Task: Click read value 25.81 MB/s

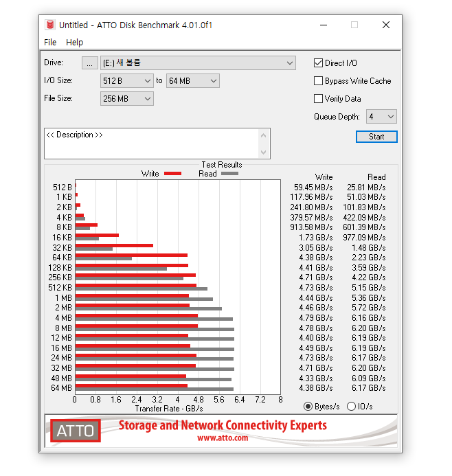Action: 366,188
